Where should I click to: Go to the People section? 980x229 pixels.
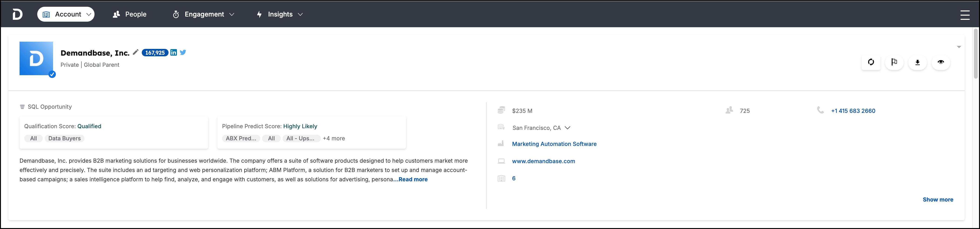pos(129,14)
